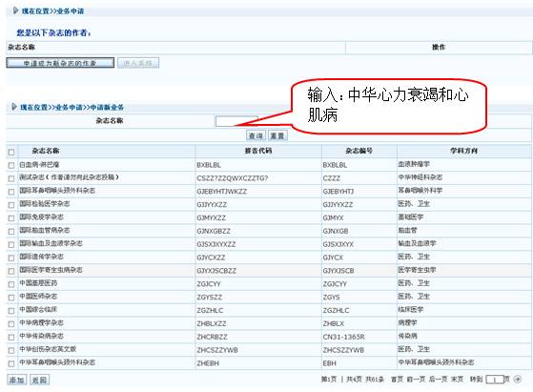Click pinyin code cell GJEBYHTJWKZZ
The height and width of the screenshot is (392, 533).
[221, 192]
